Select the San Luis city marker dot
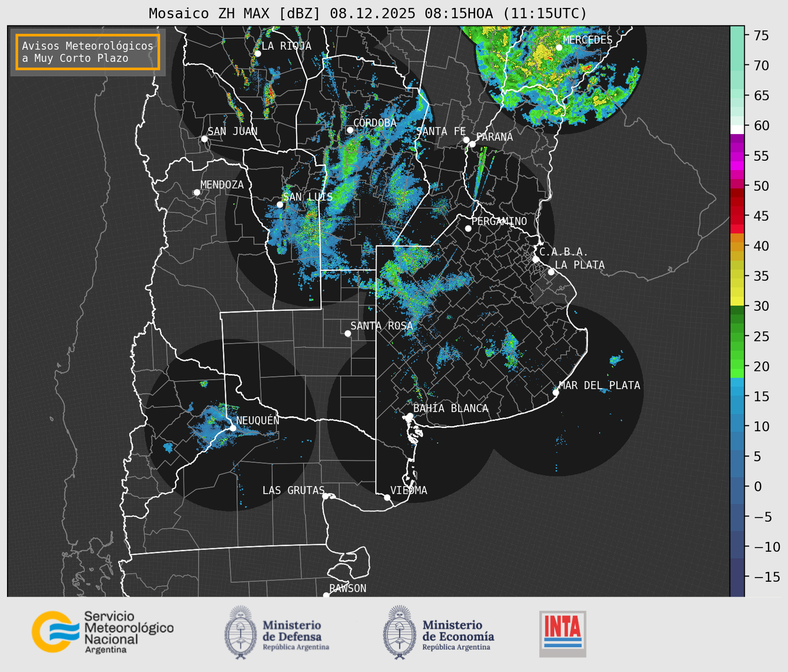 (x=280, y=204)
